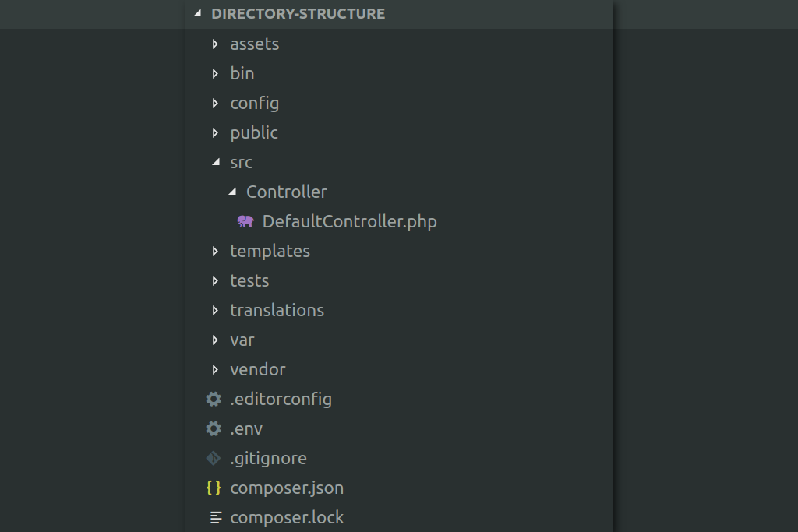The height and width of the screenshot is (532, 798).
Task: Select the tests folder
Action: [x=249, y=280]
